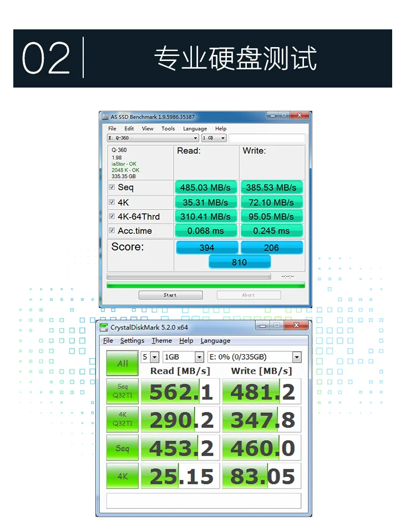
Task: Click the 25.15 4K read value
Action: coord(180,476)
